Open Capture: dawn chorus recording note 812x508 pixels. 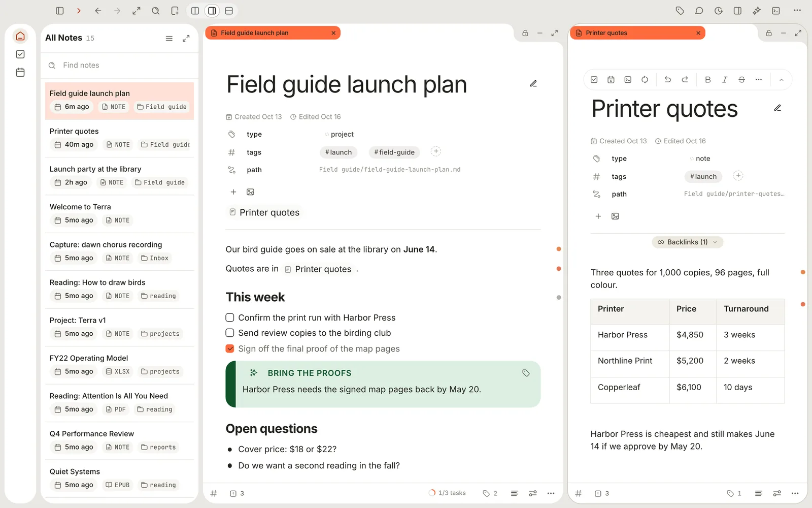[120, 251]
